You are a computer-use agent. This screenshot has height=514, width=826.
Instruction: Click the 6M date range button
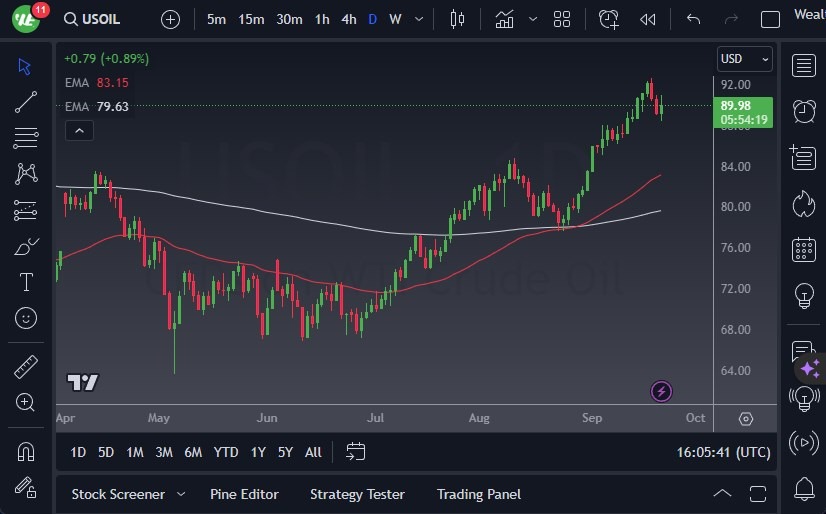(x=193, y=452)
